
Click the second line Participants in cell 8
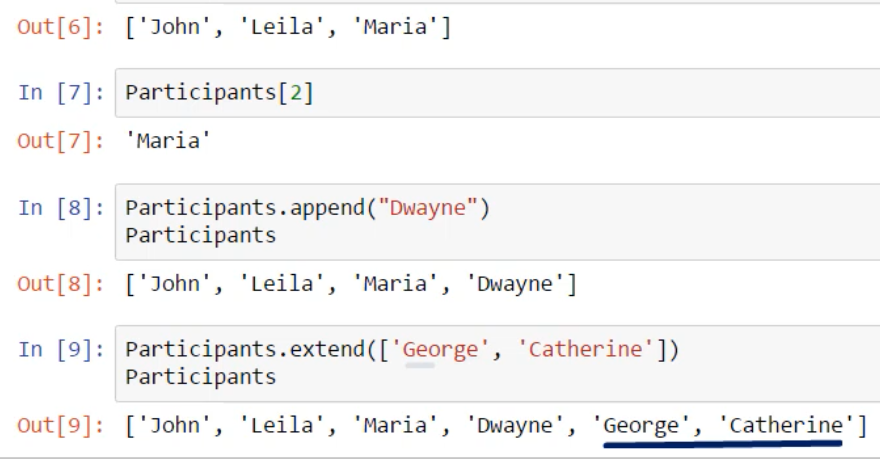(200, 235)
